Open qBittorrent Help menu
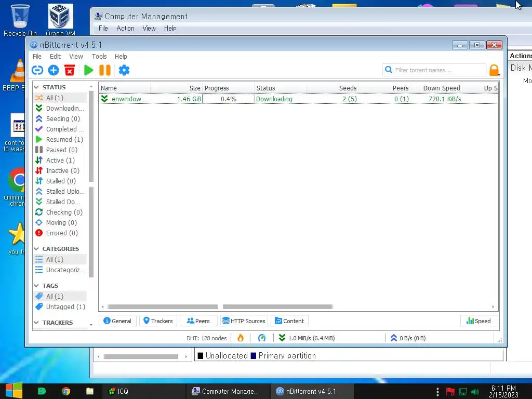Image resolution: width=532 pixels, height=399 pixels. click(121, 56)
